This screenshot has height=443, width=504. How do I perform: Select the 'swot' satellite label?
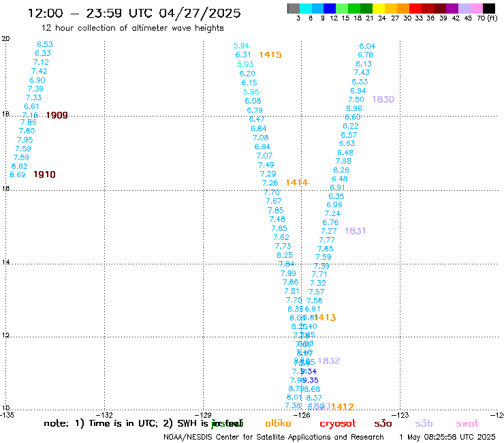coord(467,423)
